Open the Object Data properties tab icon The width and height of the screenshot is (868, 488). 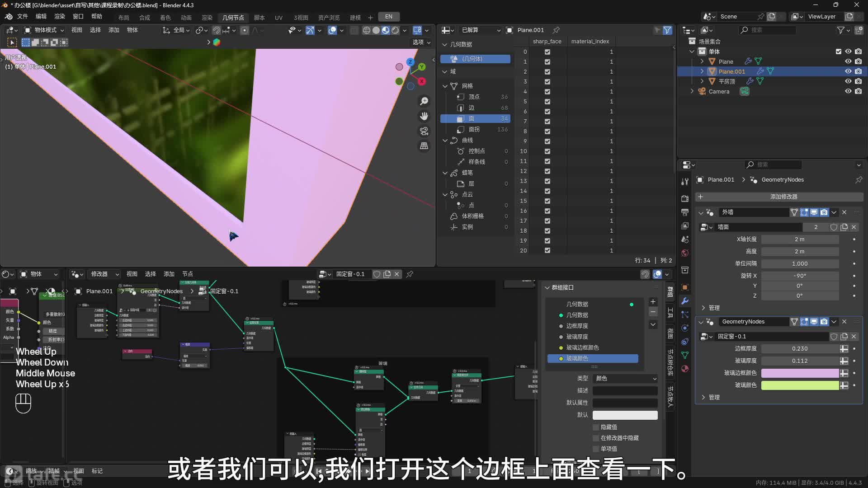(x=685, y=355)
